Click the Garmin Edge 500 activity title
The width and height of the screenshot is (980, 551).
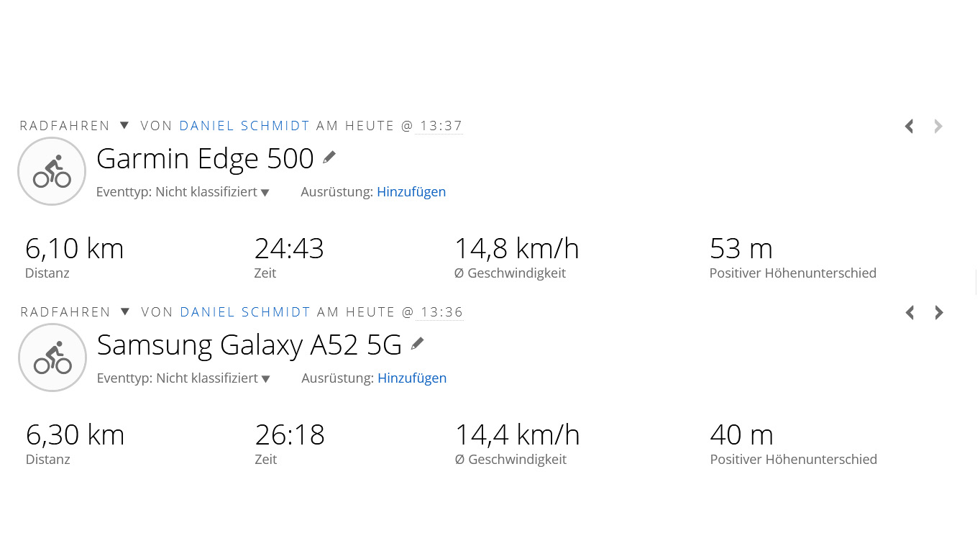[205, 158]
